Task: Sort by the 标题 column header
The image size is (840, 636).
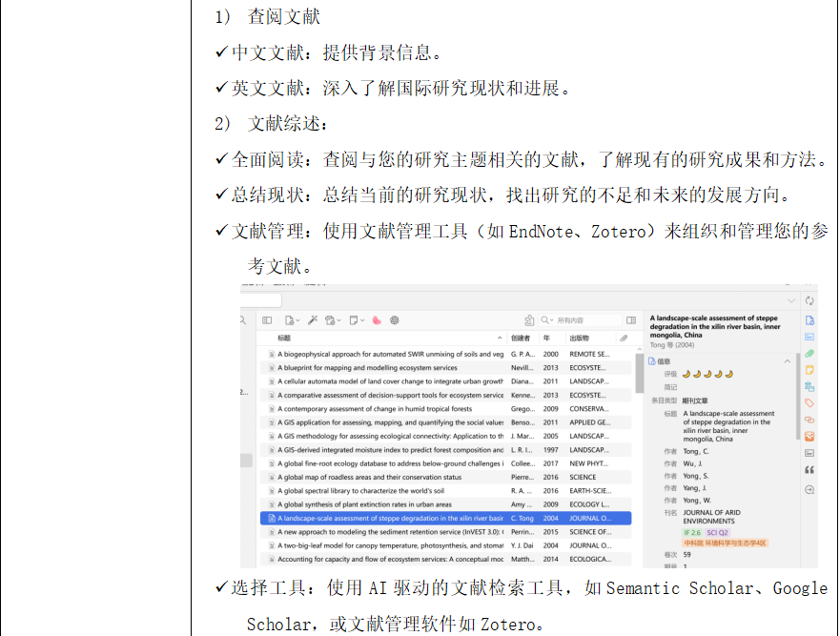Action: [x=284, y=339]
